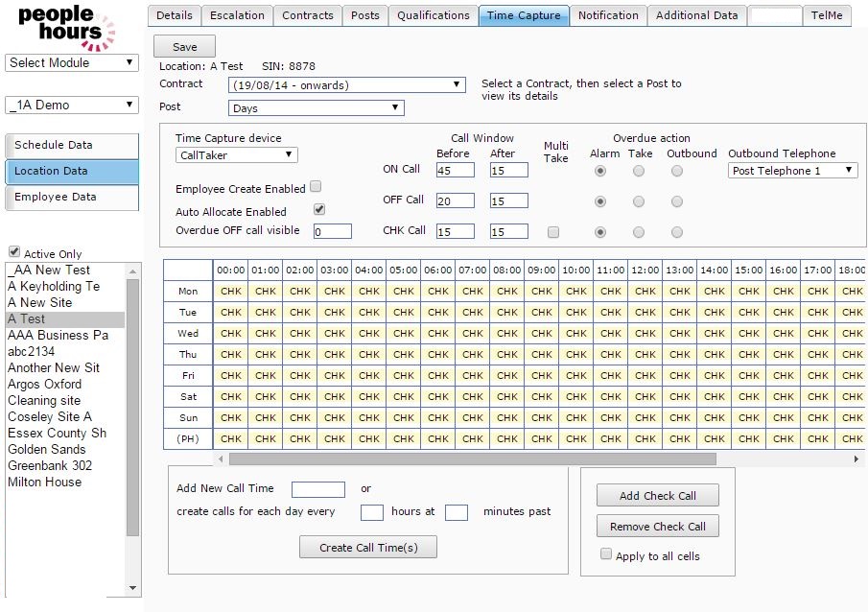This screenshot has height=612, width=868.
Task: Check the Apply to all cells option
Action: 606,554
